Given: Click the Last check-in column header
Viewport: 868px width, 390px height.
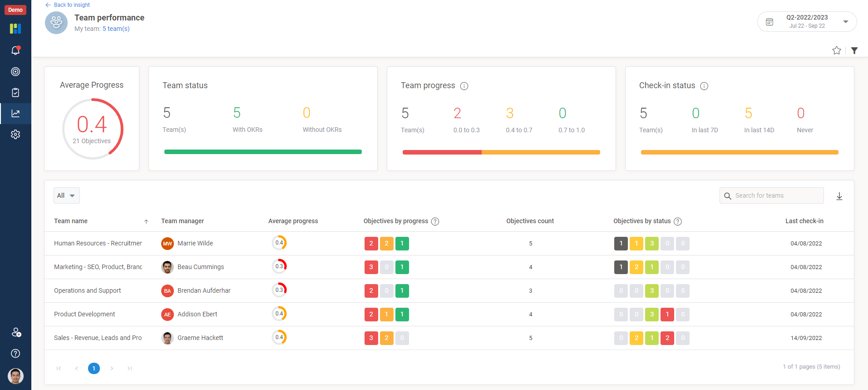Looking at the screenshot, I should tap(804, 221).
